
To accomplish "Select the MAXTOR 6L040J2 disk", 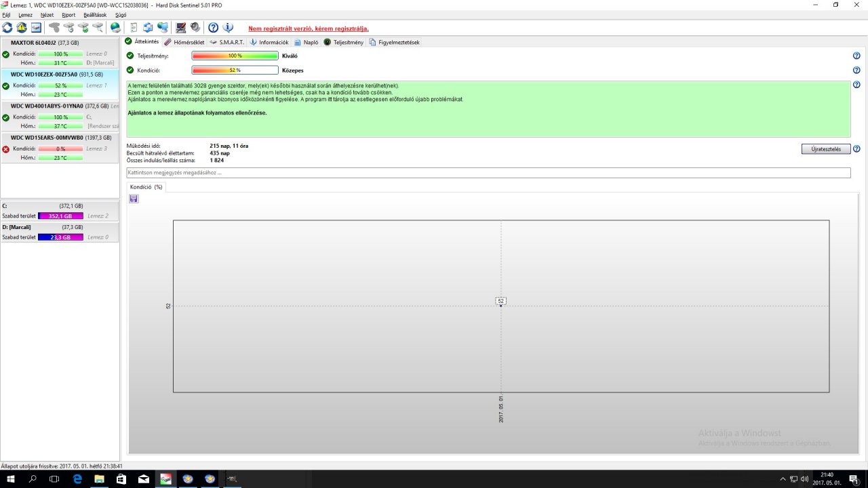I will tap(60, 53).
